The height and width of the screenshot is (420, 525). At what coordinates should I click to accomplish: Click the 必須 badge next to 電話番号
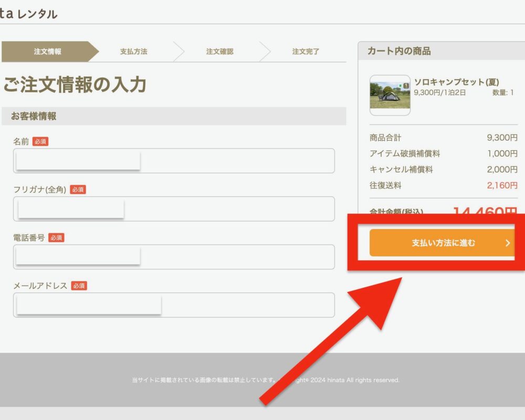tap(56, 238)
